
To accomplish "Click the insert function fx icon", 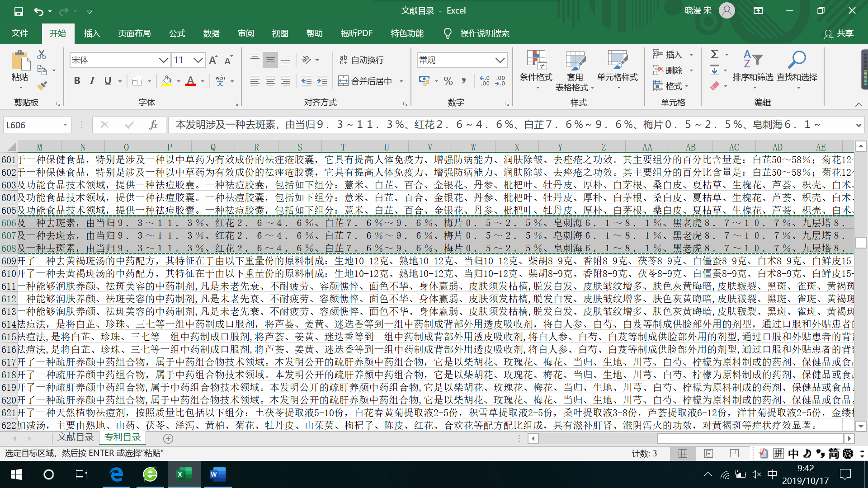I will tap(153, 125).
